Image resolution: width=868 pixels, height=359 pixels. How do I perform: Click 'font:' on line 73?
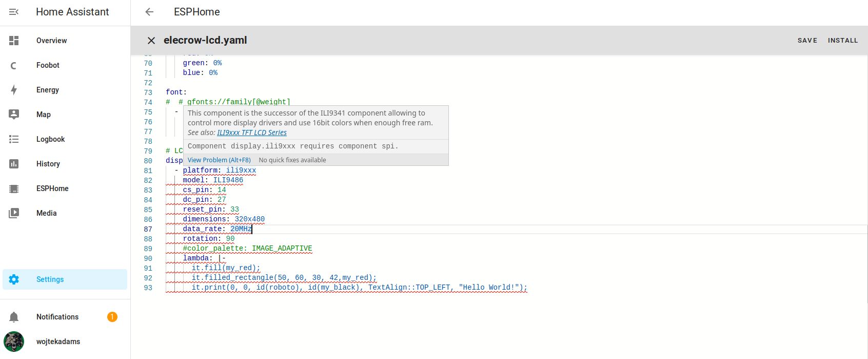pos(176,92)
